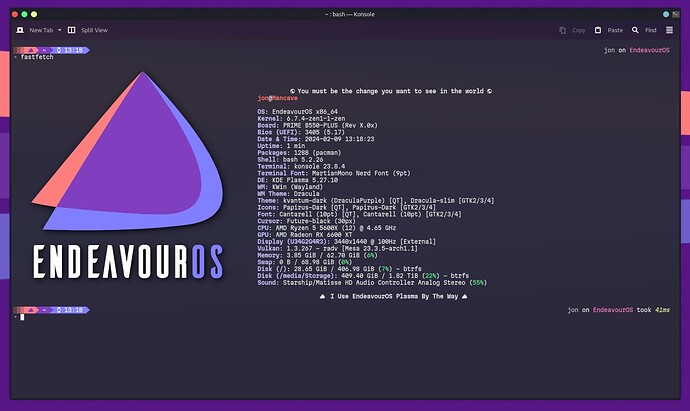Image resolution: width=690 pixels, height=411 pixels.
Task: Click the 'Icons: Papirus-Dark' line
Action: 347,207
